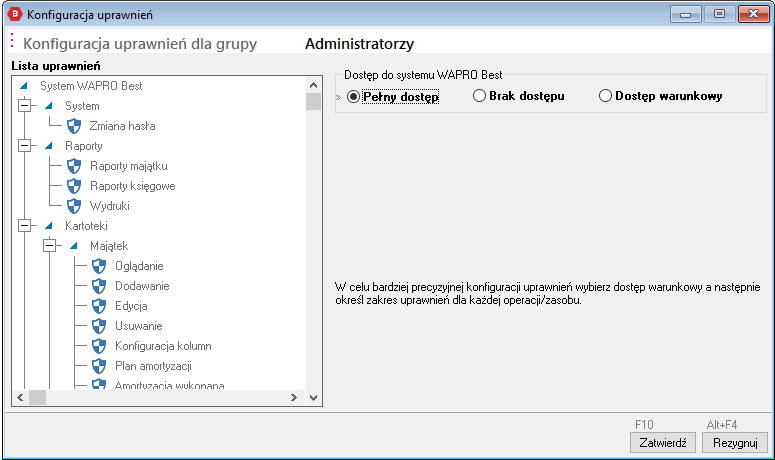Viewport: 775px width, 460px height.
Task: Select Raporty majątku in the list
Action: click(x=129, y=166)
